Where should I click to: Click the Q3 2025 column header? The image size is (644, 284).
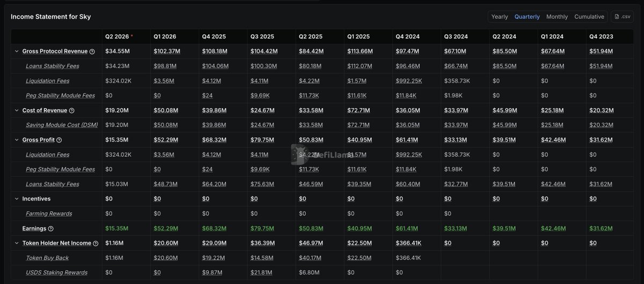tap(262, 36)
